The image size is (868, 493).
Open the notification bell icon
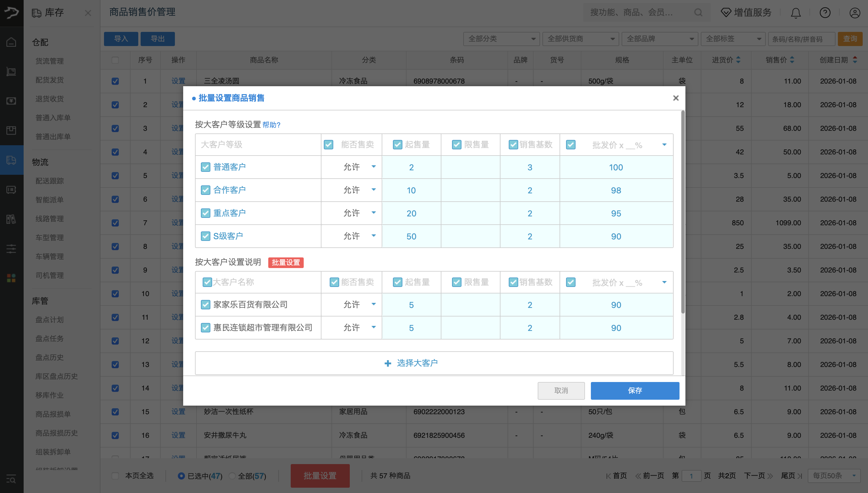coord(796,12)
